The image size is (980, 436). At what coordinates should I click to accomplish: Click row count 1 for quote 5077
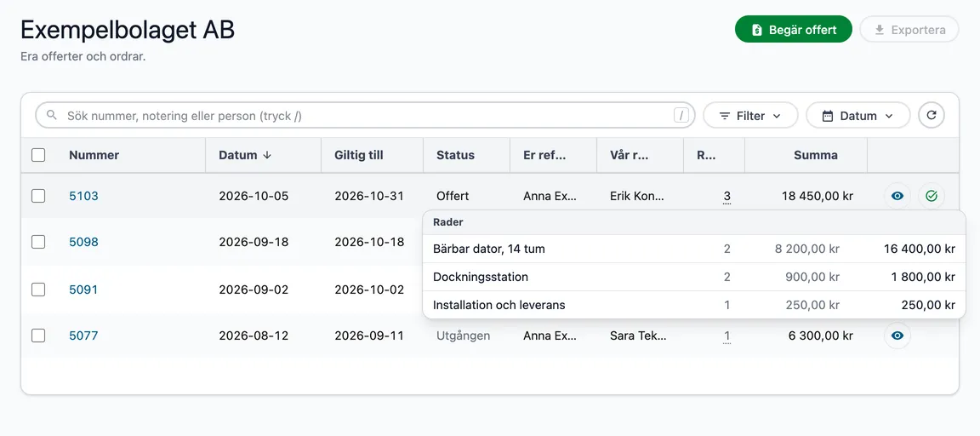726,336
